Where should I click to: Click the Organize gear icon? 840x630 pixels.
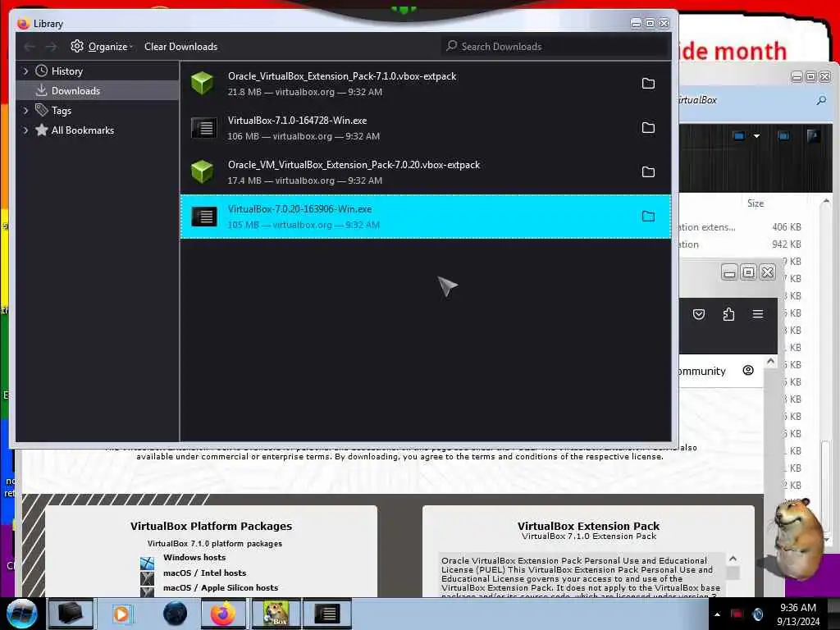click(x=77, y=46)
